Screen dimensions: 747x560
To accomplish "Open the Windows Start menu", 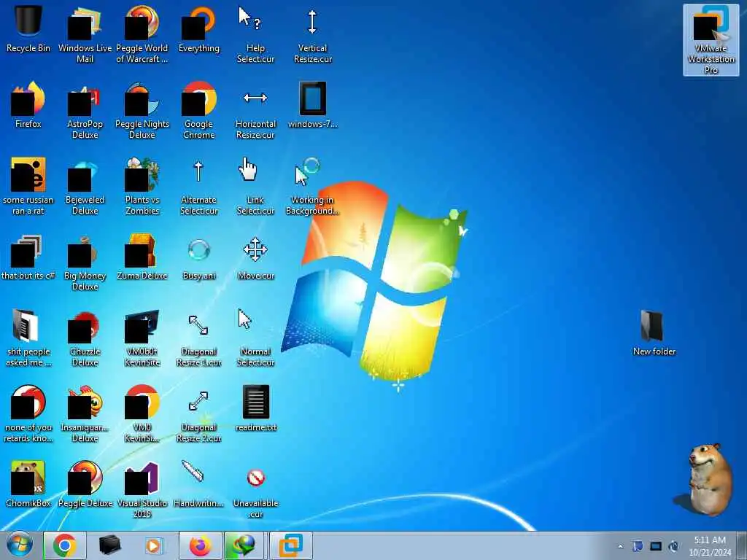I will tap(20, 545).
